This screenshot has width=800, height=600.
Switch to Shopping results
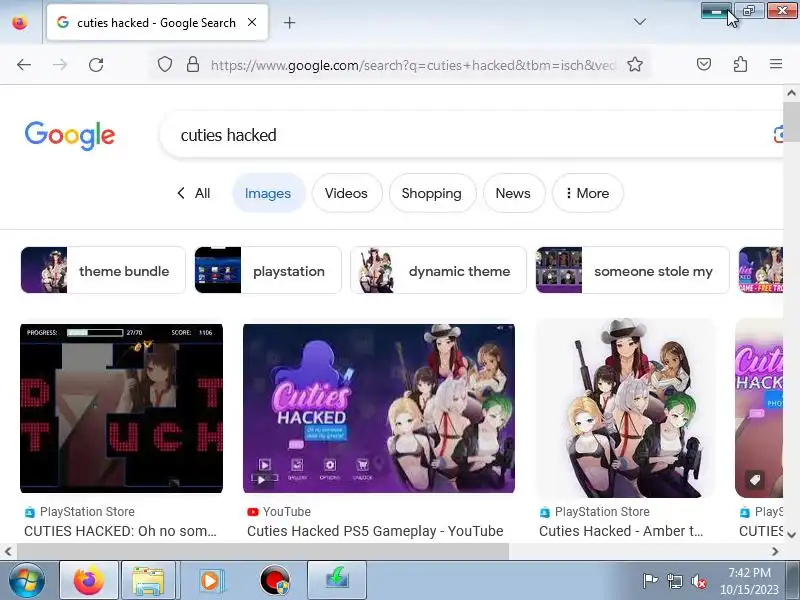[x=432, y=193]
